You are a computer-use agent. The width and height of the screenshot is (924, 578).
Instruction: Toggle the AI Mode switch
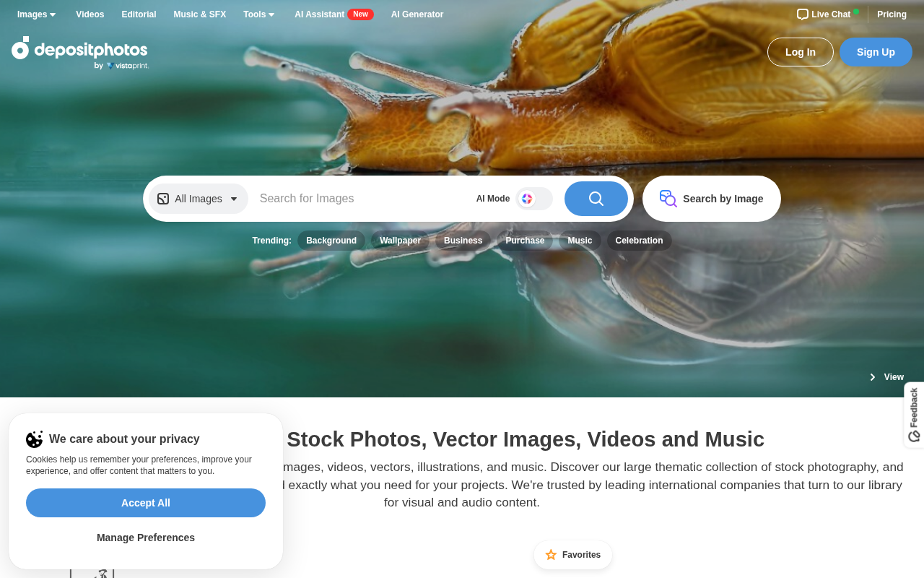pos(534,199)
